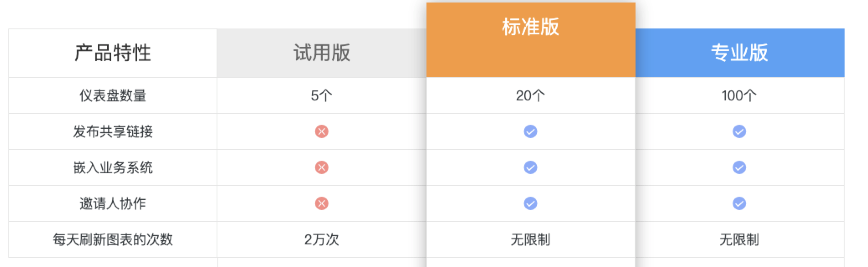Click the 邀请人协作 row label
The image size is (868, 267).
[x=113, y=203]
